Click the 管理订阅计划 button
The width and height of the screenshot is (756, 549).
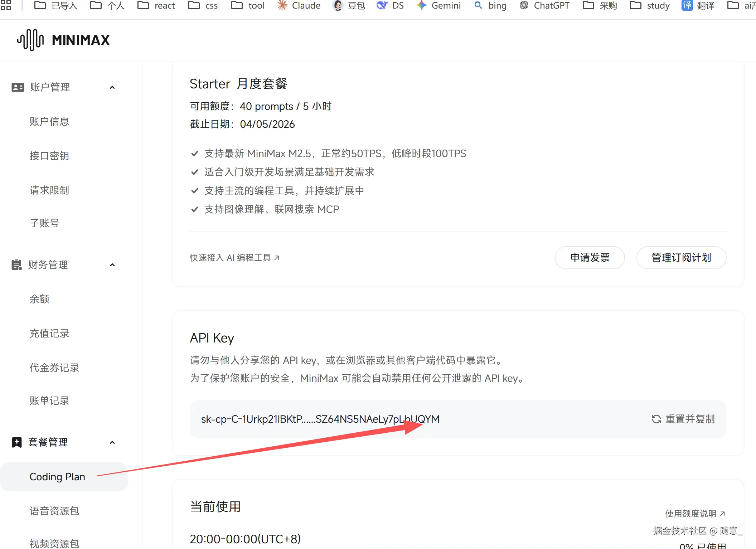(681, 258)
